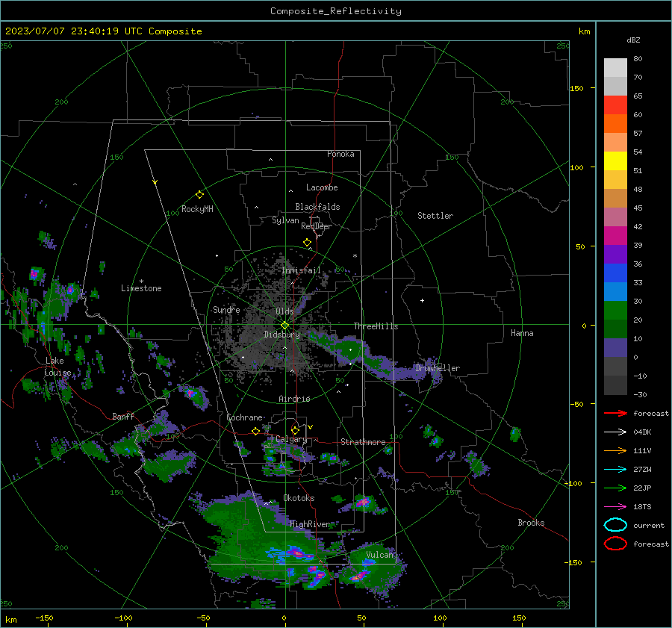Click the HighRiver city label
Screen dimensions: 672x628
click(310, 524)
